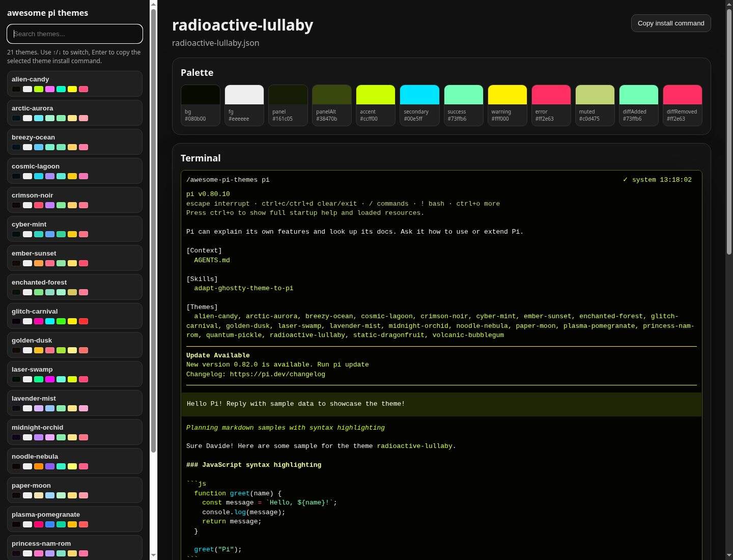This screenshot has width=733, height=560.
Task: Open the breezy-ocean theme
Action: 75,142
